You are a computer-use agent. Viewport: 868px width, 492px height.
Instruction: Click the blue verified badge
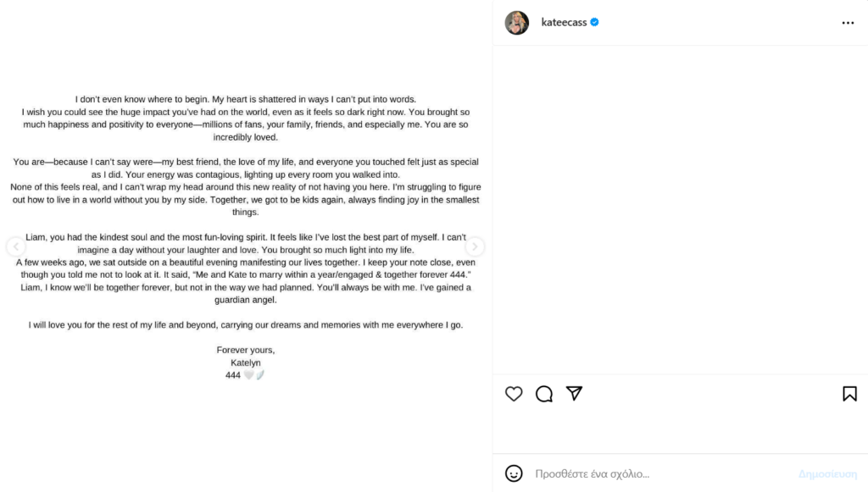(x=595, y=23)
